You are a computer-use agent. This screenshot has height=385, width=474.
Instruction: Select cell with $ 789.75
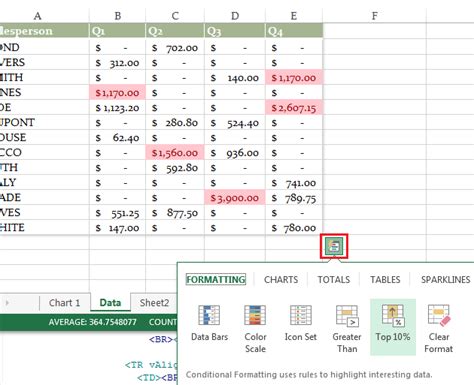pos(294,198)
